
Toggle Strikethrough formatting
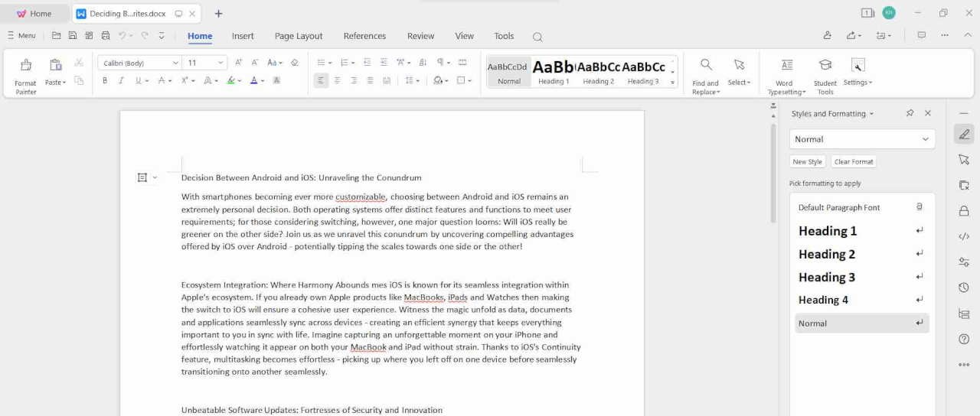tap(162, 80)
